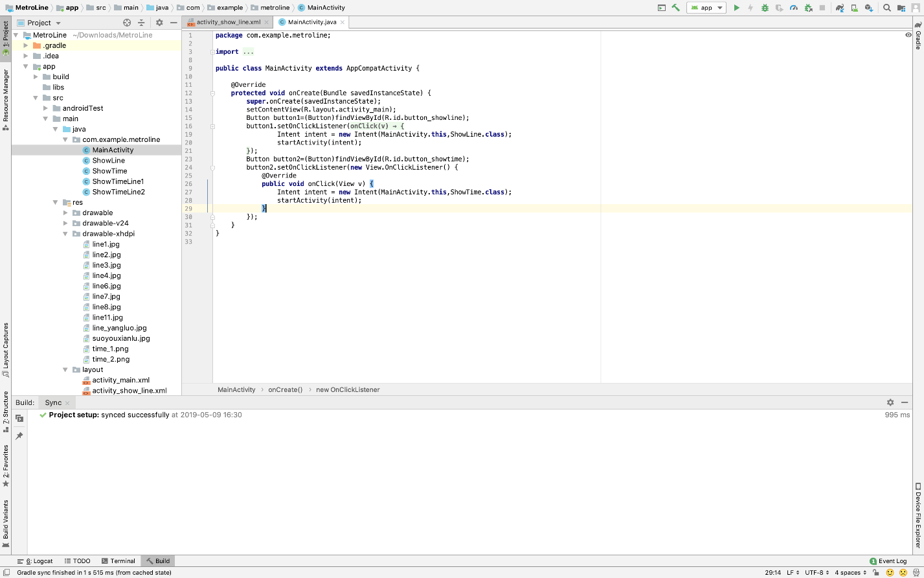This screenshot has height=578, width=924.
Task: Click the Search Everywhere magnifier icon
Action: coord(887,8)
